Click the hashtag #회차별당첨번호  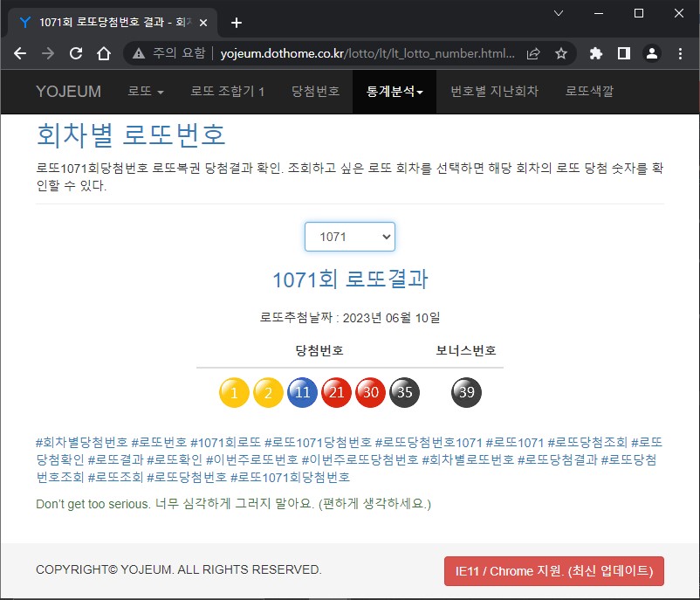(82, 443)
